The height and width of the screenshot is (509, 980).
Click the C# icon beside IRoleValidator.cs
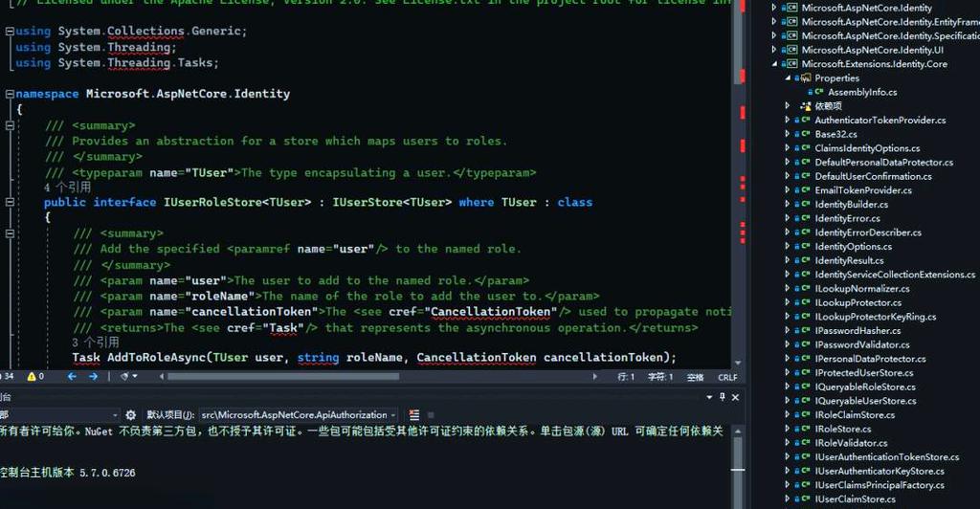tap(806, 443)
